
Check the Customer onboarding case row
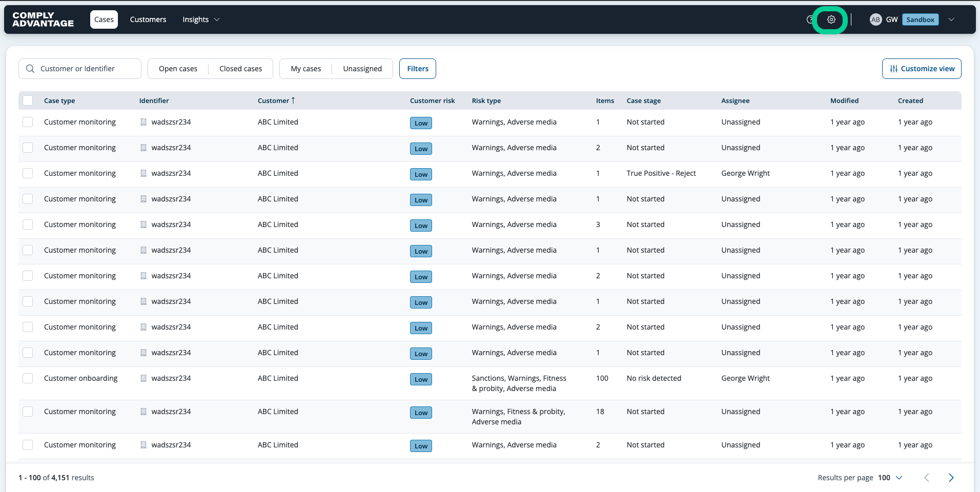(x=28, y=378)
